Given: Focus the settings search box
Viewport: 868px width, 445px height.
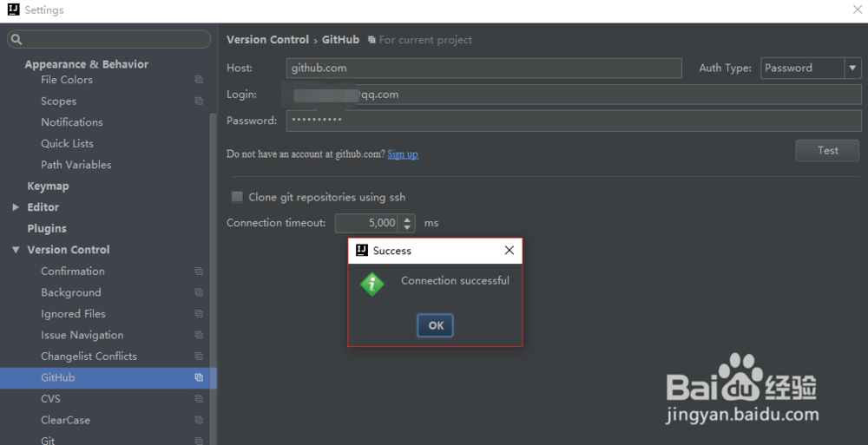Looking at the screenshot, I should point(108,39).
